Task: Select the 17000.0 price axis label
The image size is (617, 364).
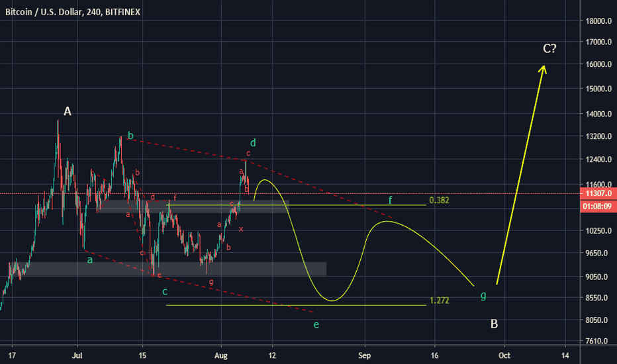Action: tap(598, 42)
